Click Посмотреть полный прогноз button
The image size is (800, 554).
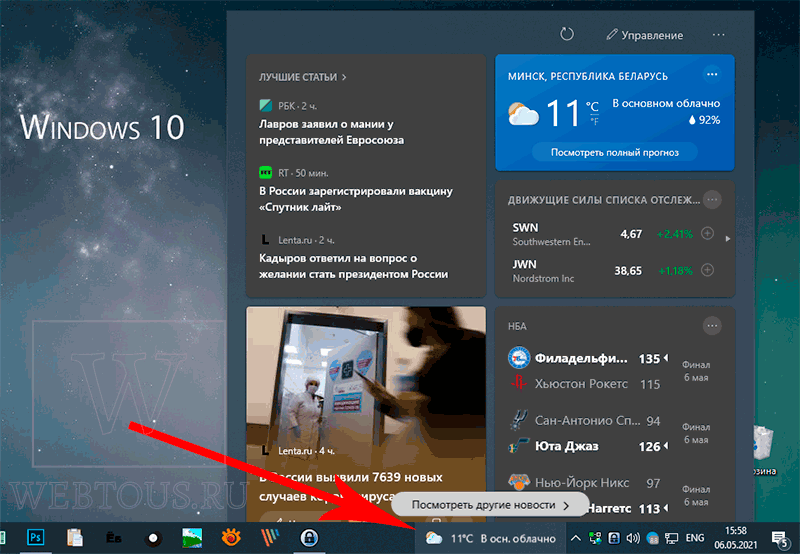(614, 152)
